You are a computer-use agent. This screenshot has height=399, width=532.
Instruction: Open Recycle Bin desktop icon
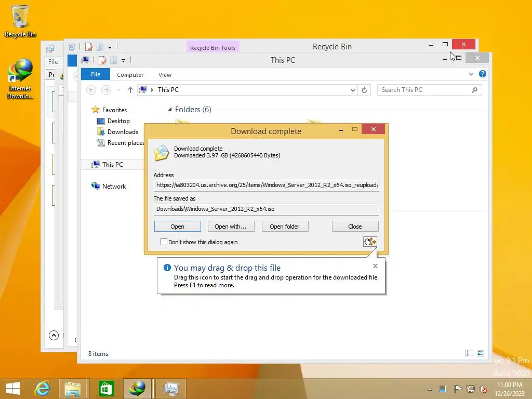(20, 21)
